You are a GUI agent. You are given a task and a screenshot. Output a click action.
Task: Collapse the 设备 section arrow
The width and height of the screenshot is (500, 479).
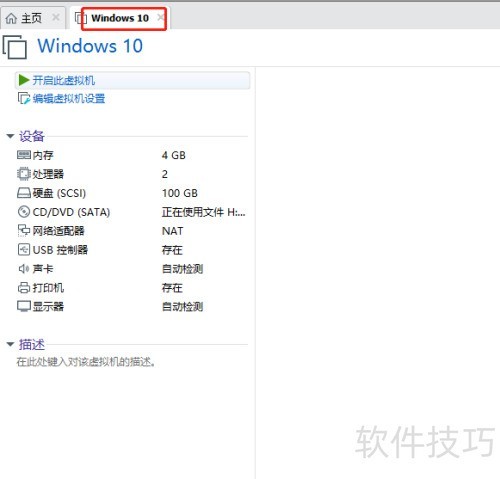(10, 136)
